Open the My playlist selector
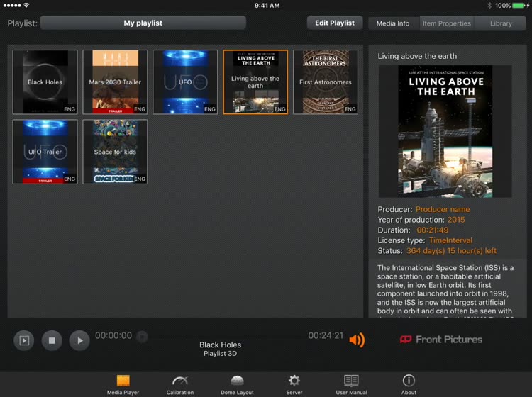The image size is (532, 397). 143,23
